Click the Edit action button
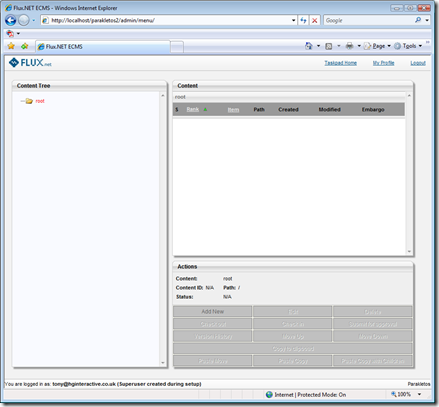This screenshot has width=439, height=407. click(x=293, y=312)
